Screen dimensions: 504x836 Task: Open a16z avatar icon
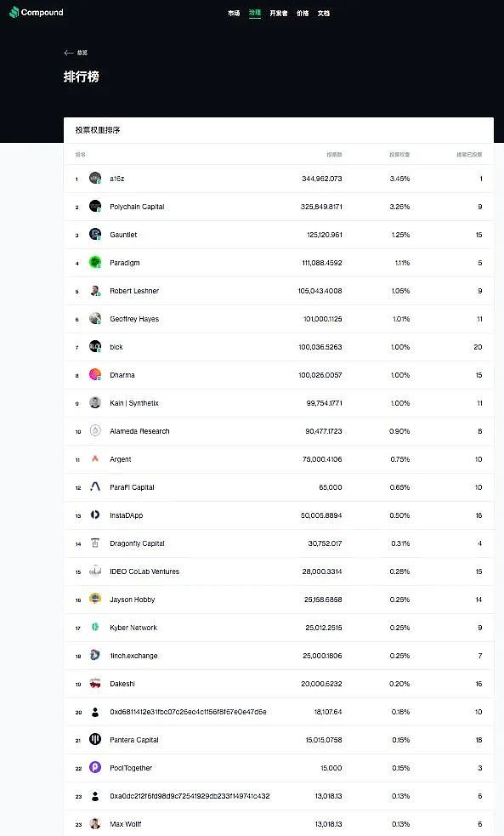[x=95, y=178]
